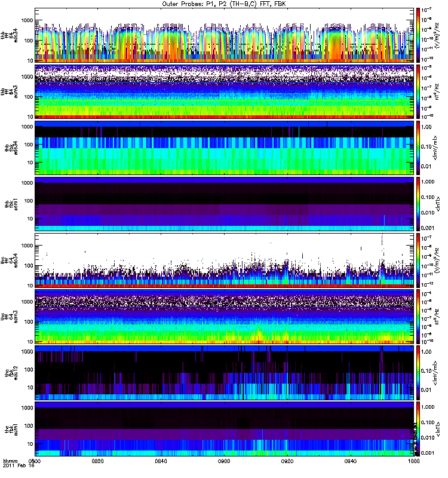Click the thc fff edc34 spectrogram panel
Image resolution: width=448 pixels, height=478 pixels.
click(x=224, y=260)
